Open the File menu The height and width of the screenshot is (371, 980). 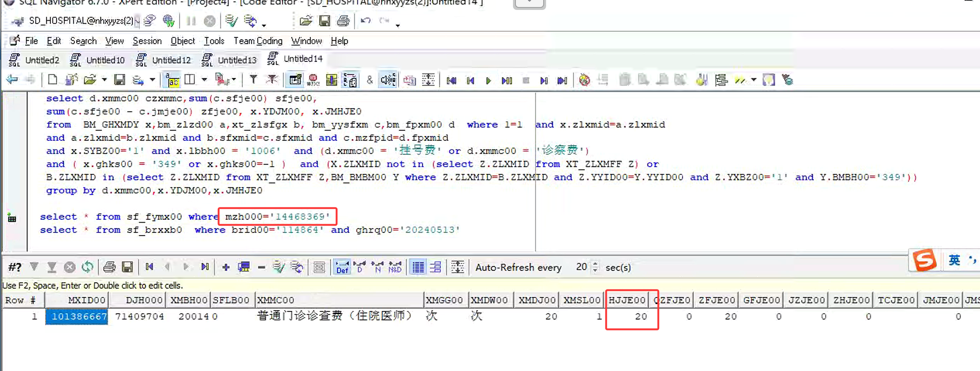(31, 41)
